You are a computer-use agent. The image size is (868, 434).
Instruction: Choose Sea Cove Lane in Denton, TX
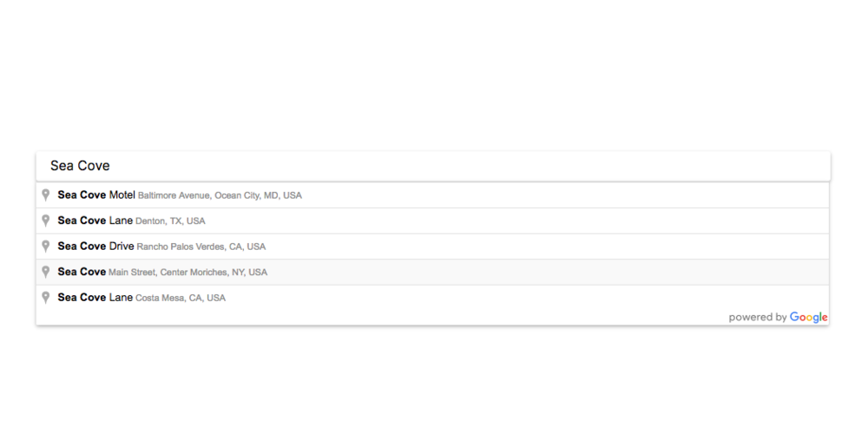pyautogui.click(x=432, y=220)
